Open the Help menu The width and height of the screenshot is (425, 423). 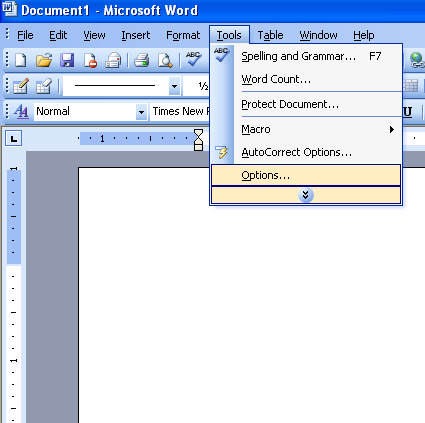pos(364,35)
